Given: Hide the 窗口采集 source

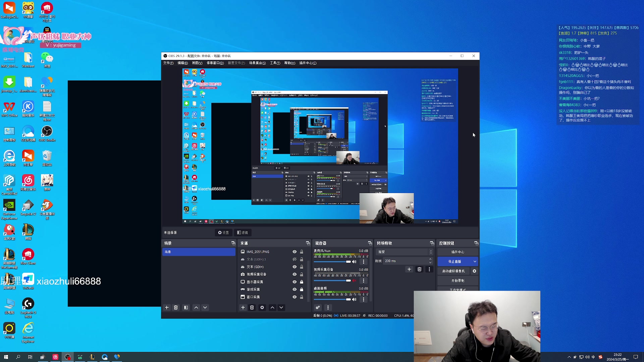Looking at the screenshot, I should [294, 297].
